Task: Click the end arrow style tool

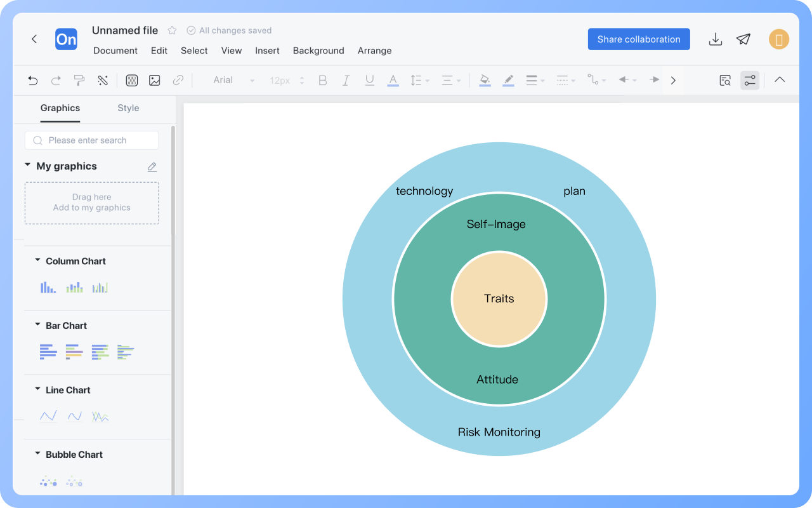Action: pyautogui.click(x=655, y=80)
